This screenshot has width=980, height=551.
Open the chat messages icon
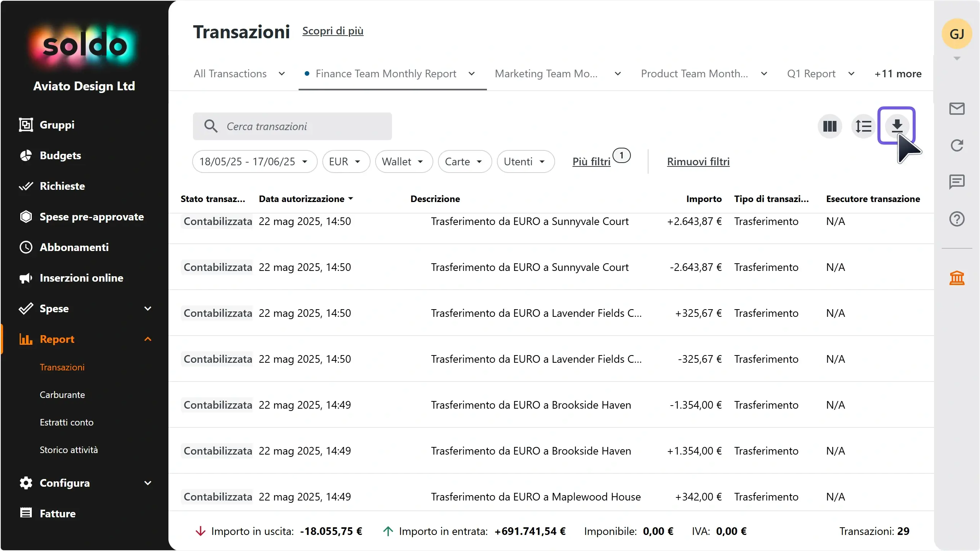[957, 182]
